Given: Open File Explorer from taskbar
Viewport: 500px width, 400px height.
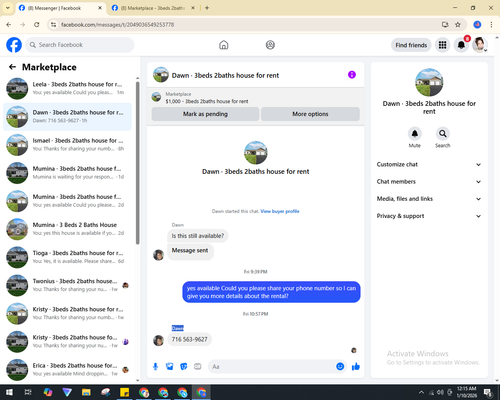Looking at the screenshot, I should click(x=86, y=392).
